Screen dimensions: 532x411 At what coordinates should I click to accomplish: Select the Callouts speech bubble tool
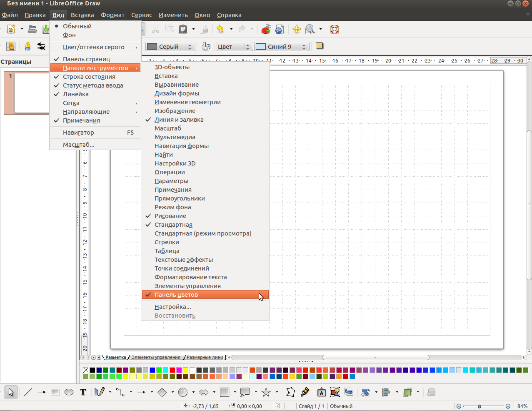point(245,392)
